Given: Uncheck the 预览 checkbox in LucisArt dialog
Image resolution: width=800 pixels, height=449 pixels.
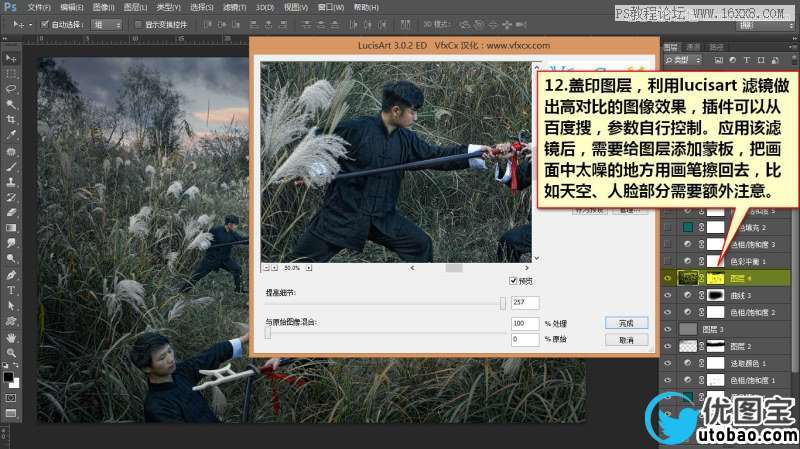Looking at the screenshot, I should pyautogui.click(x=513, y=281).
